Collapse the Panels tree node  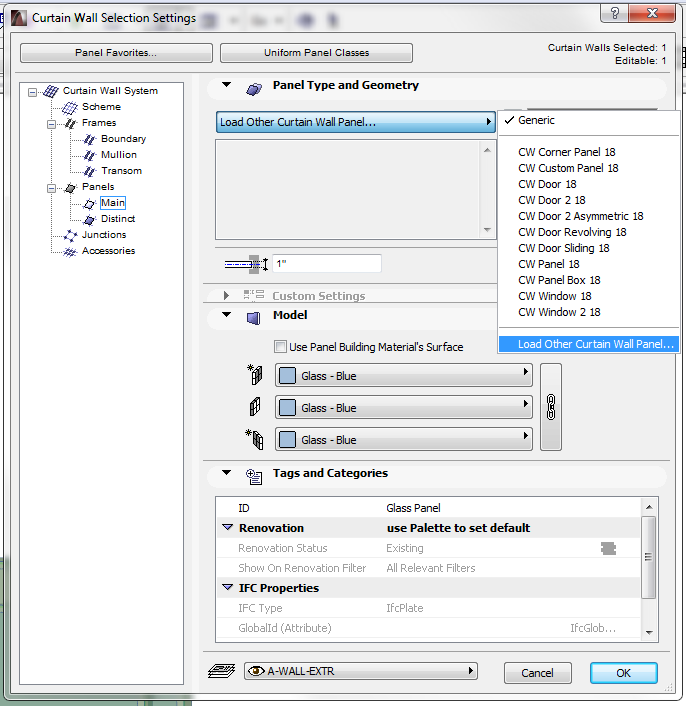(52, 188)
